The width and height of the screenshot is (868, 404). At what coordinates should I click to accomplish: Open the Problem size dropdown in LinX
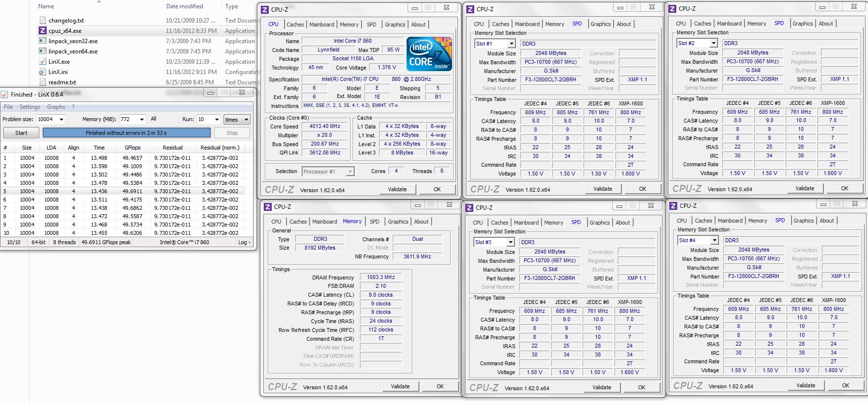(x=61, y=119)
